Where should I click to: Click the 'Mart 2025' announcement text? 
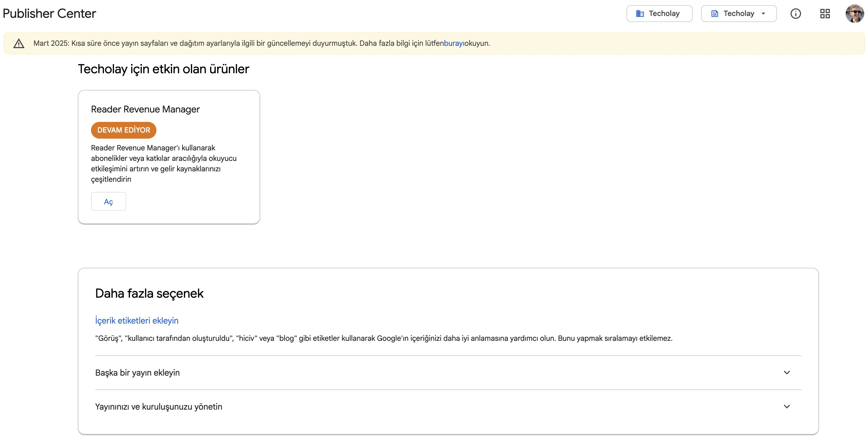(x=262, y=43)
